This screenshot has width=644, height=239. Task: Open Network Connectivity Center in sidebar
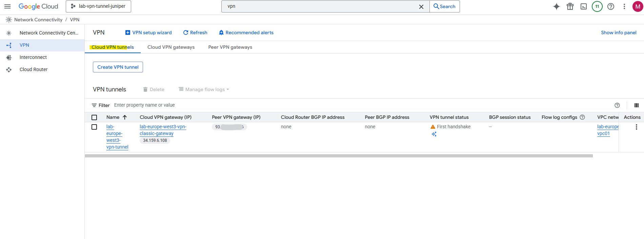coord(42,33)
